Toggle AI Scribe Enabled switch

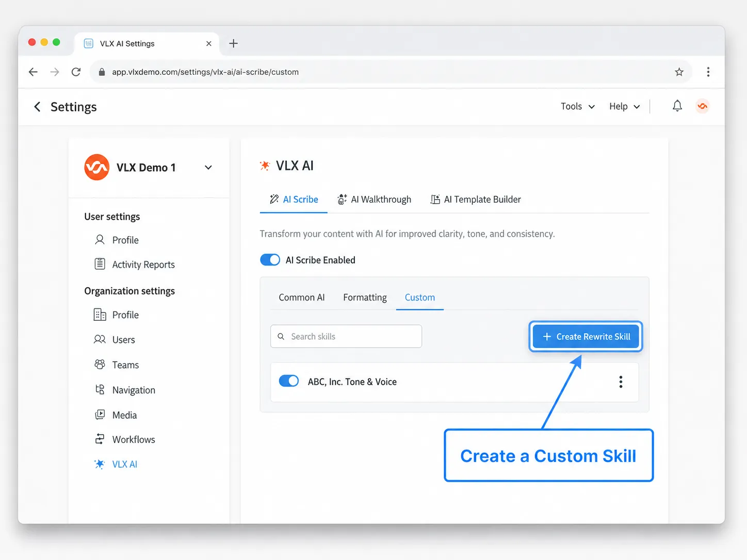[x=270, y=260]
